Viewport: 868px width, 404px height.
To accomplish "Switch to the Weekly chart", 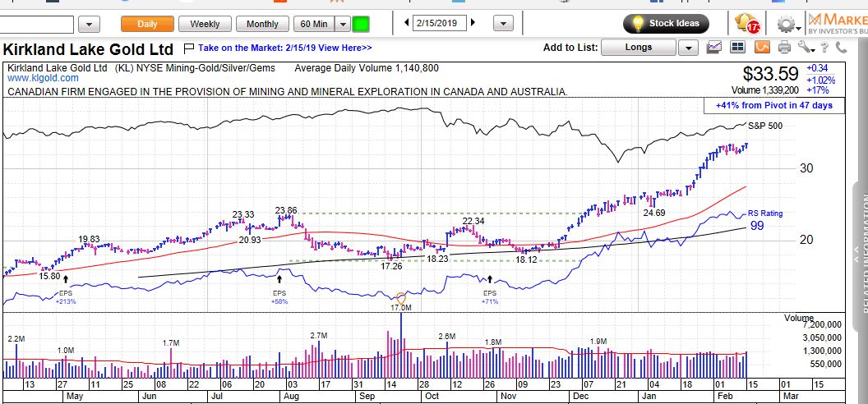I will tap(205, 24).
